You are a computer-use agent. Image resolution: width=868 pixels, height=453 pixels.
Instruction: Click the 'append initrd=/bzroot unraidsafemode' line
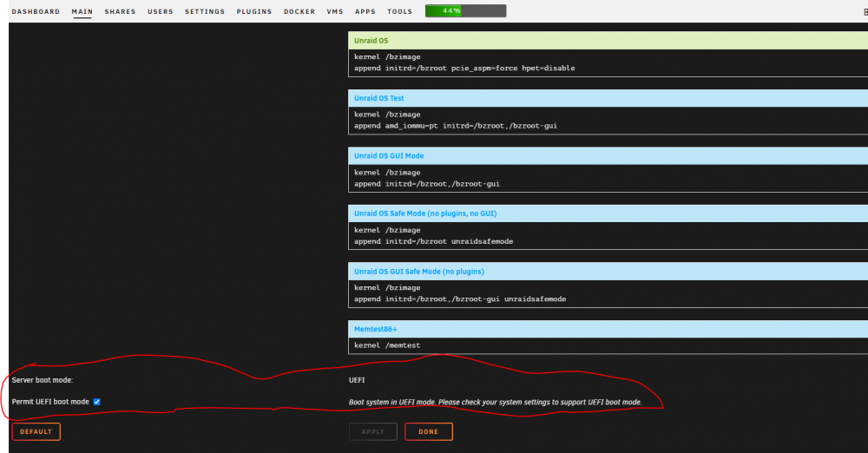[433, 241]
